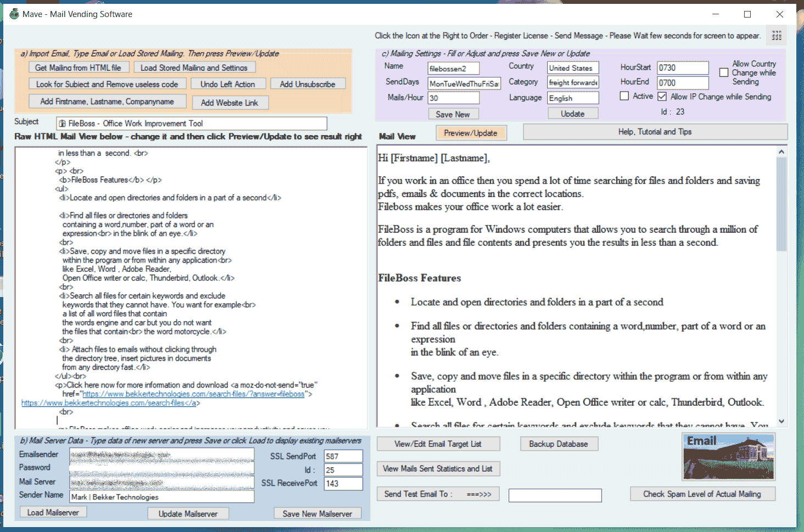Click the Category field 'freight forwards'
This screenshot has width=804, height=532.
tap(573, 82)
